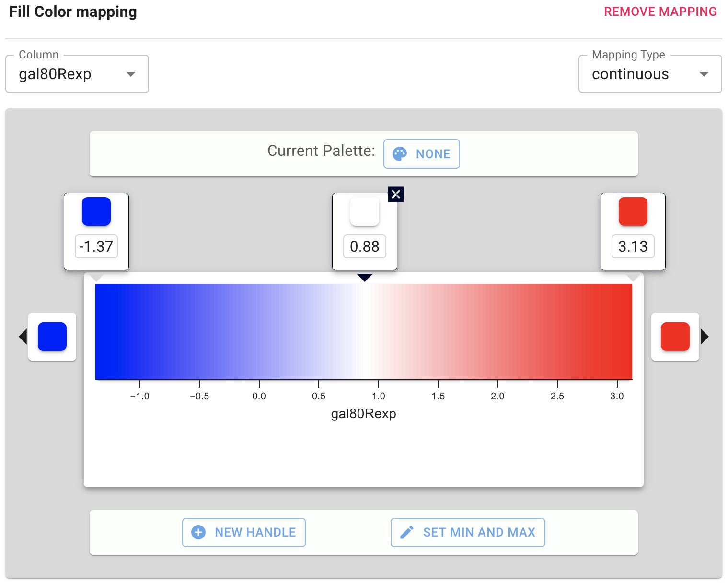This screenshot has height=584, width=728.
Task: Click the palette icon beside NONE
Action: [400, 154]
